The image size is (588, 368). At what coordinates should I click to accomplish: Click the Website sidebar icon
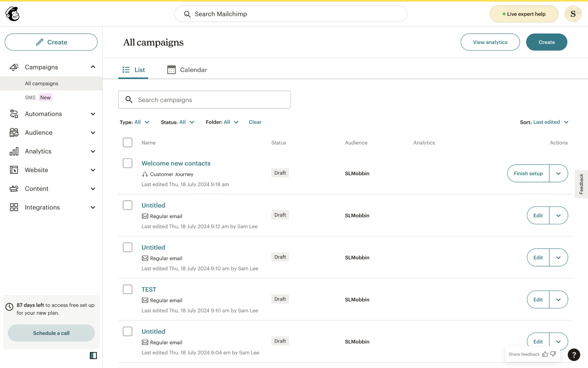[x=14, y=170]
